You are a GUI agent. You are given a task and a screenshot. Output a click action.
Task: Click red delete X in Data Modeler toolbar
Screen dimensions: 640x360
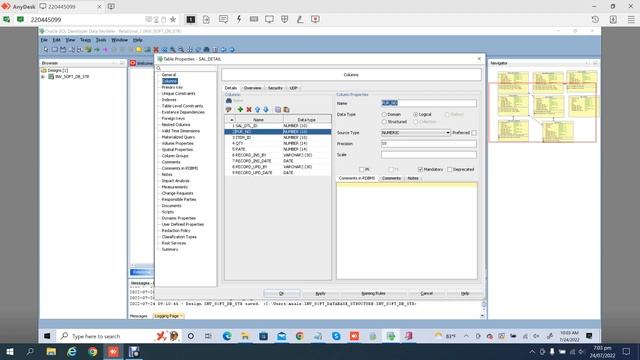pos(156,49)
